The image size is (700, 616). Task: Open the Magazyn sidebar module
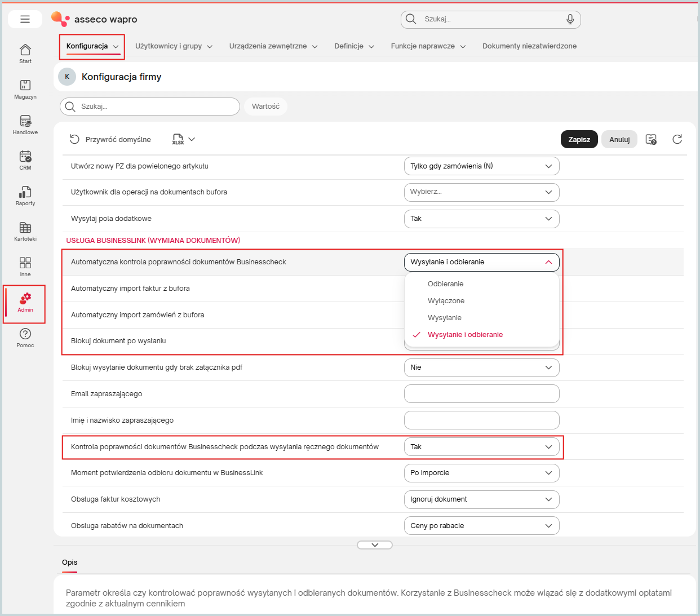(25, 89)
